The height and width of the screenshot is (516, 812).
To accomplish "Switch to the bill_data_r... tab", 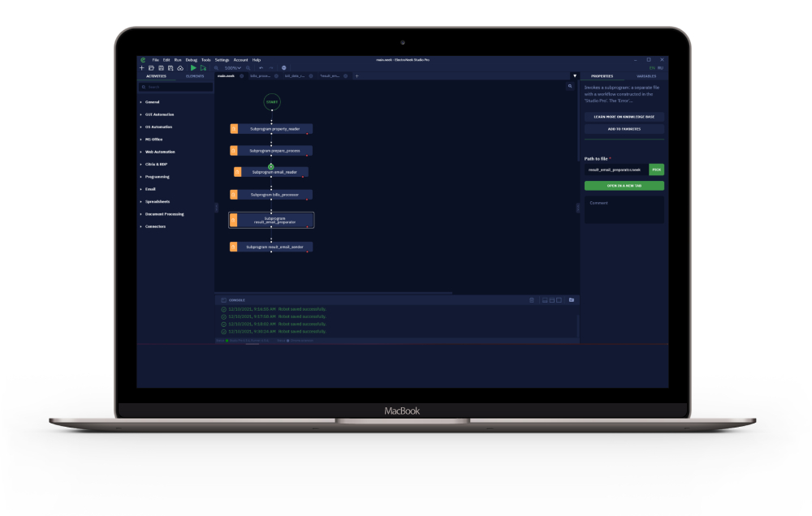I will pyautogui.click(x=295, y=76).
